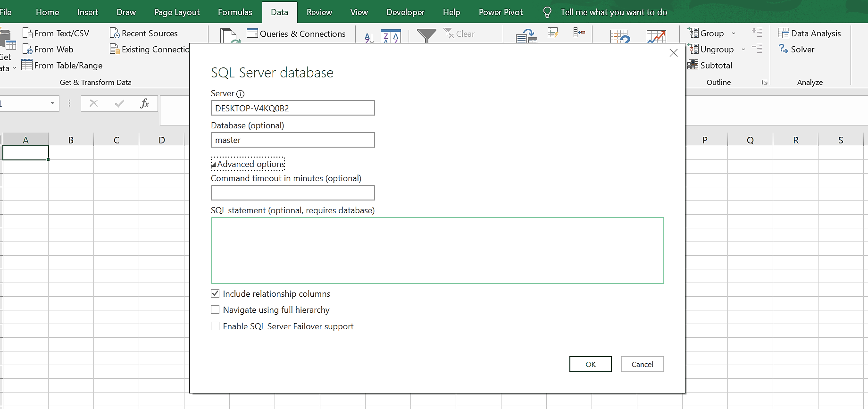Open What-If Analysis
868x409 pixels.
click(620, 36)
